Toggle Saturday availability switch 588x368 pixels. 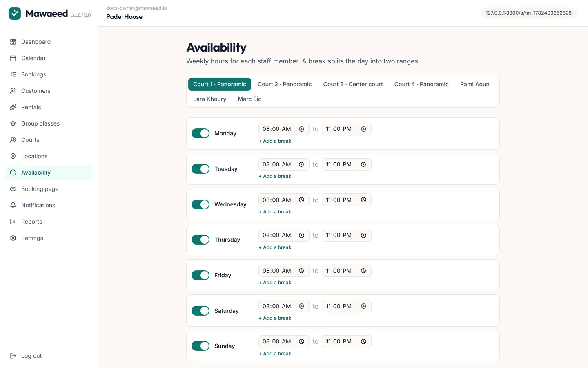pyautogui.click(x=200, y=311)
